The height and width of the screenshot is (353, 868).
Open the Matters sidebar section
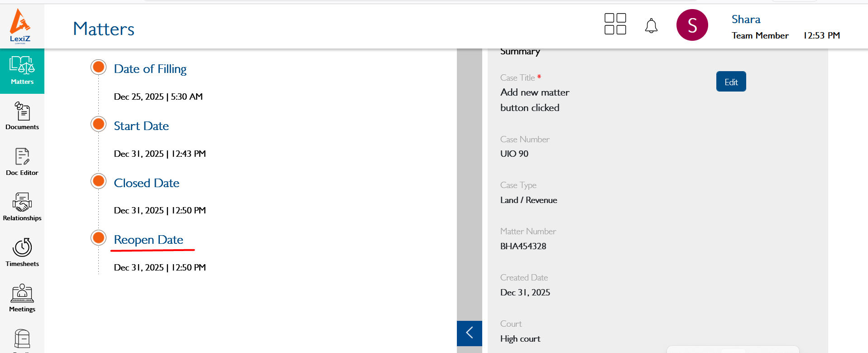coord(22,71)
